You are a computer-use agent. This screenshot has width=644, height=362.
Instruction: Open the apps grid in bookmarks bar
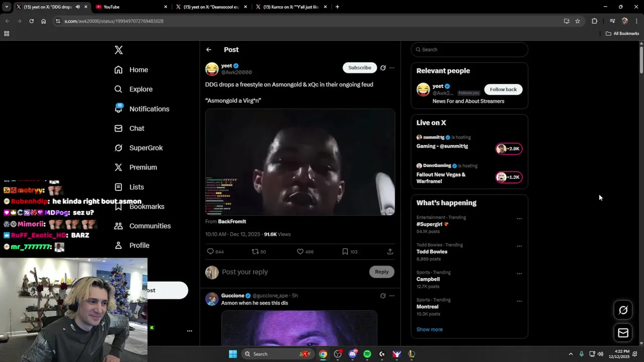click(7, 34)
